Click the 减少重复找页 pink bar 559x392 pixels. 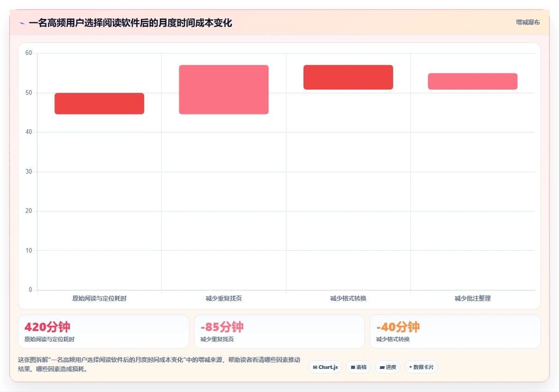click(x=224, y=90)
